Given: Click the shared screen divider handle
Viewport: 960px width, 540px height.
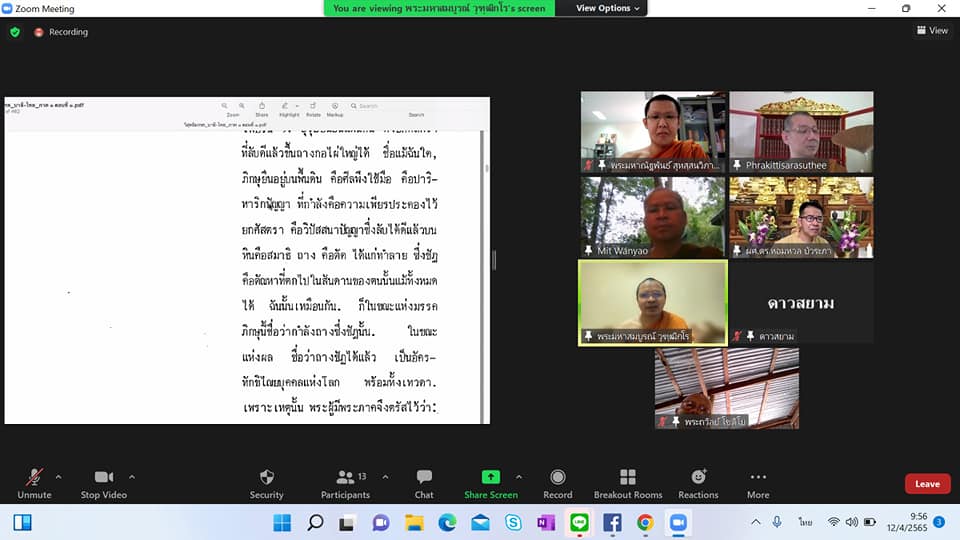Looking at the screenshot, I should tap(494, 260).
